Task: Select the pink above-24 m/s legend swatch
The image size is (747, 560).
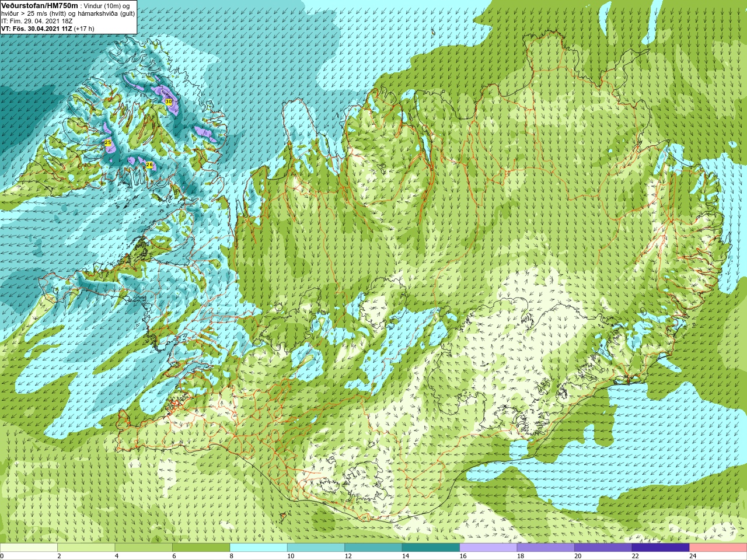Action: pos(718,548)
